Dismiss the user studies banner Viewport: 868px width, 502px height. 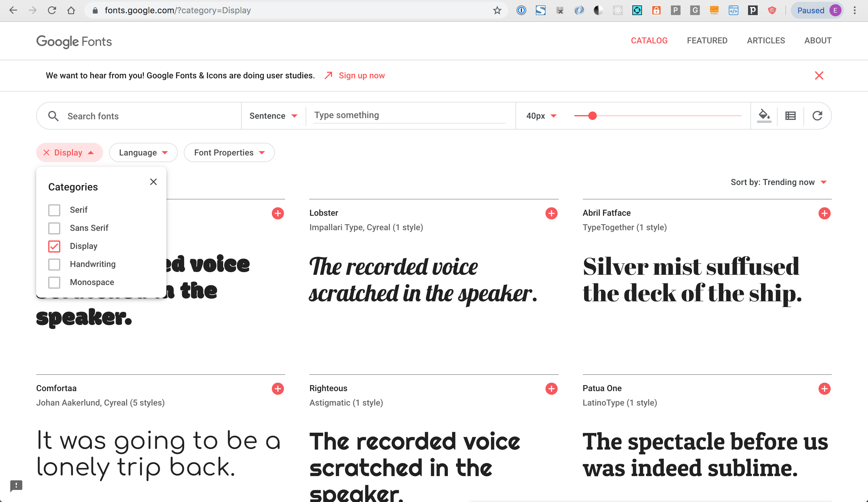point(819,75)
